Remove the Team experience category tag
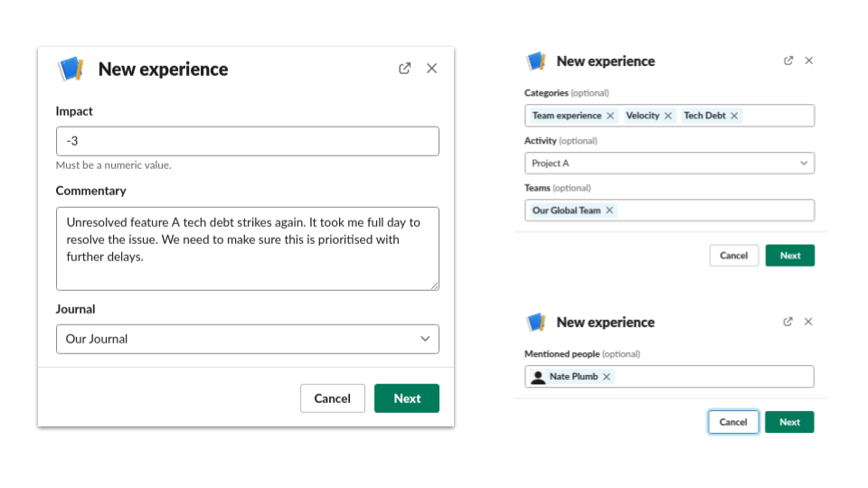This screenshot has width=868, height=488. click(x=610, y=116)
